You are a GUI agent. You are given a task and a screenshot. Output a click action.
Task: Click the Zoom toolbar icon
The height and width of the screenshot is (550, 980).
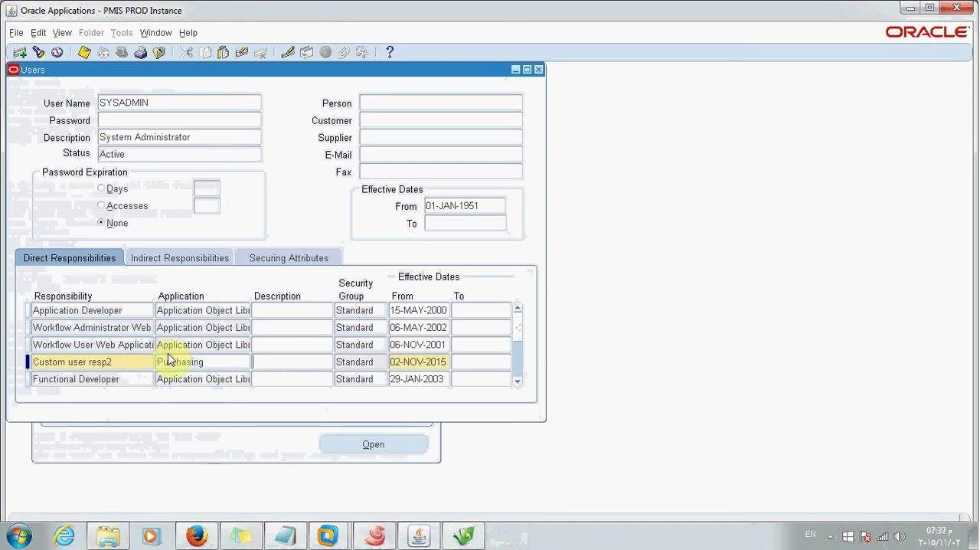[x=307, y=52]
